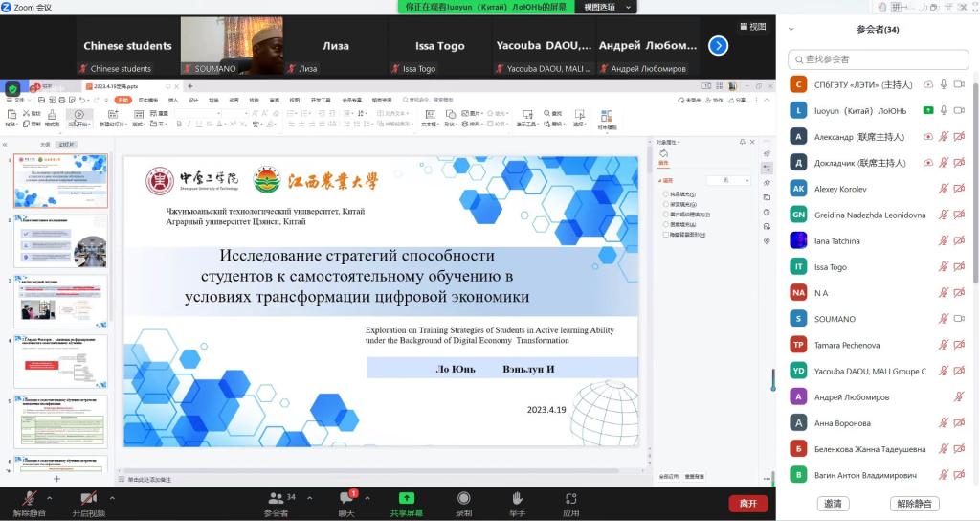Select the first fill radio option (纯色填充)

[x=665, y=193]
